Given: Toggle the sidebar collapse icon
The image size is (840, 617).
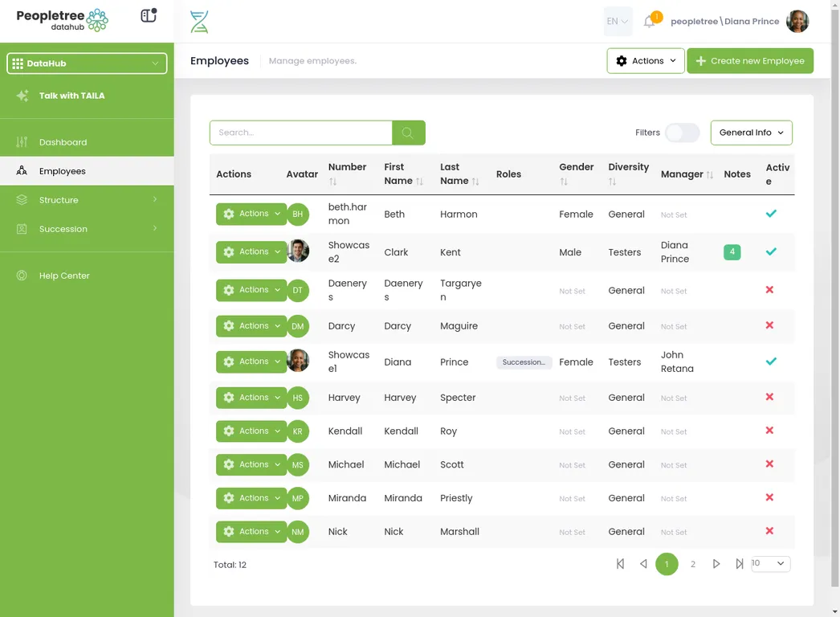Looking at the screenshot, I should 149,15.
